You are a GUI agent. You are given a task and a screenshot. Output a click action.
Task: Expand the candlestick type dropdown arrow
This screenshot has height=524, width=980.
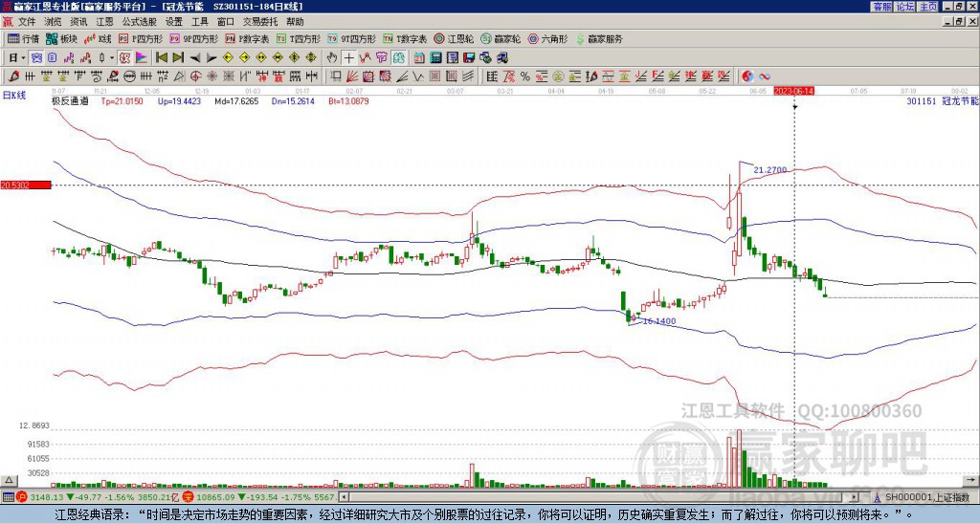112,57
